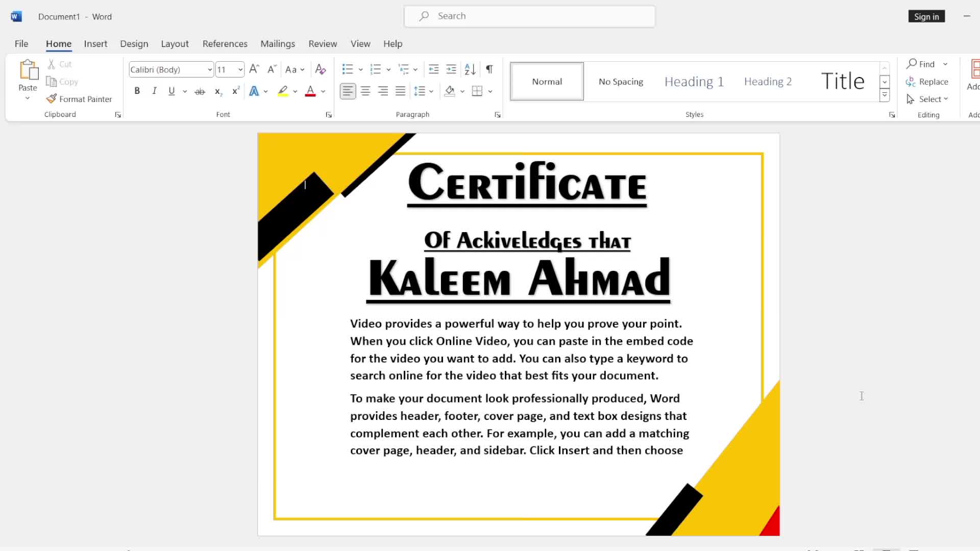Toggle Italic formatting
This screenshot has height=551, width=980.
pos(154,91)
